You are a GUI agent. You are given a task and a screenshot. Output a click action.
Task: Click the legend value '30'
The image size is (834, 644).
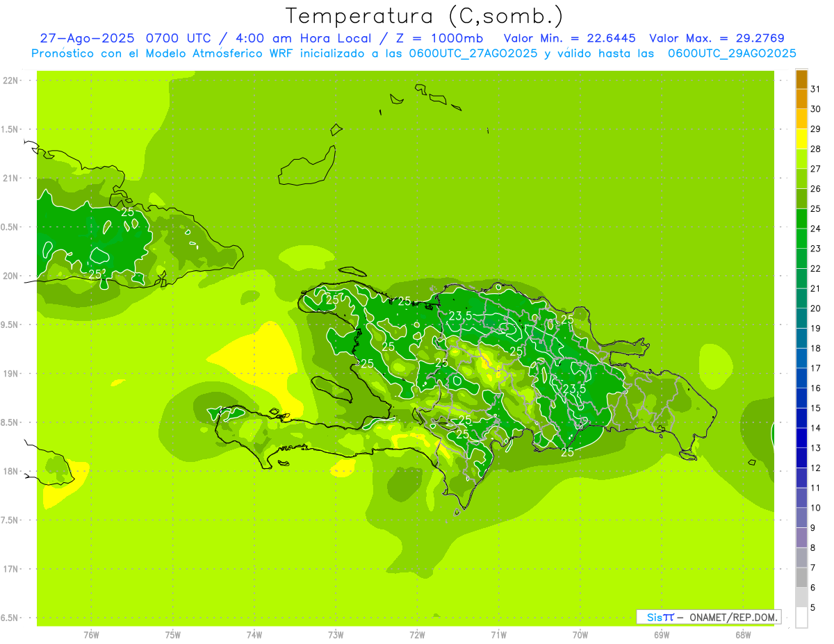pyautogui.click(x=816, y=109)
